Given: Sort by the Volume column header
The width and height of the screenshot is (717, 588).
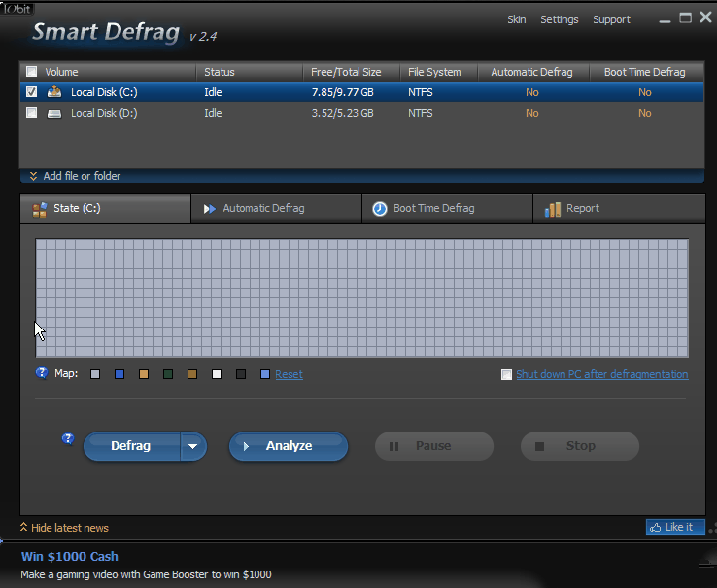Looking at the screenshot, I should [x=61, y=72].
